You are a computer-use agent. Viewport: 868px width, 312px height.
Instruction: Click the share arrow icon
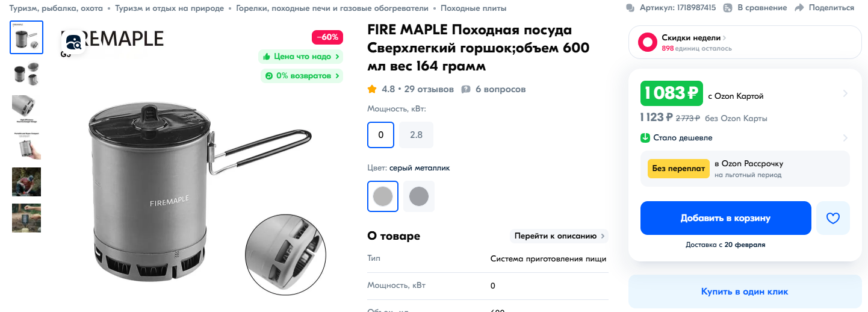click(799, 8)
